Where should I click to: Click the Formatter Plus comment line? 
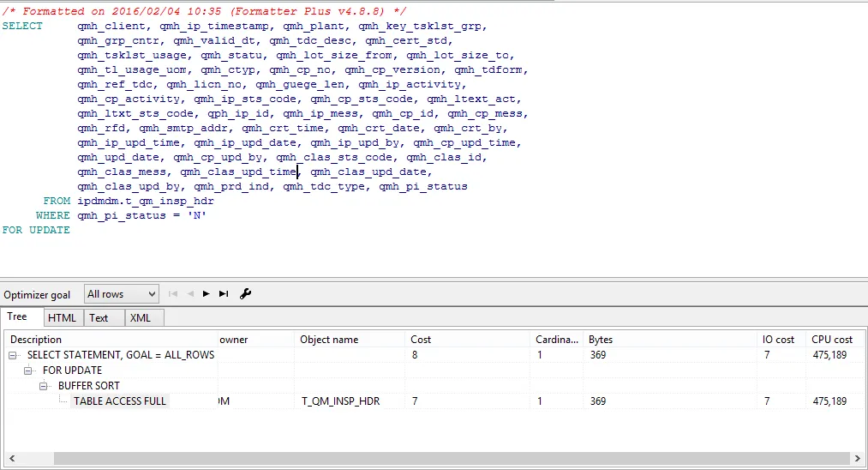tap(204, 11)
